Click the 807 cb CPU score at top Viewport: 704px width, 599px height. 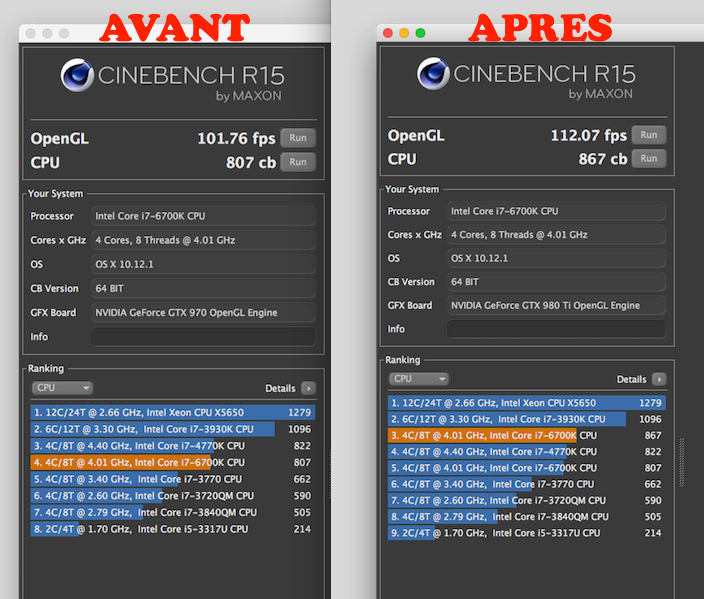251,163
